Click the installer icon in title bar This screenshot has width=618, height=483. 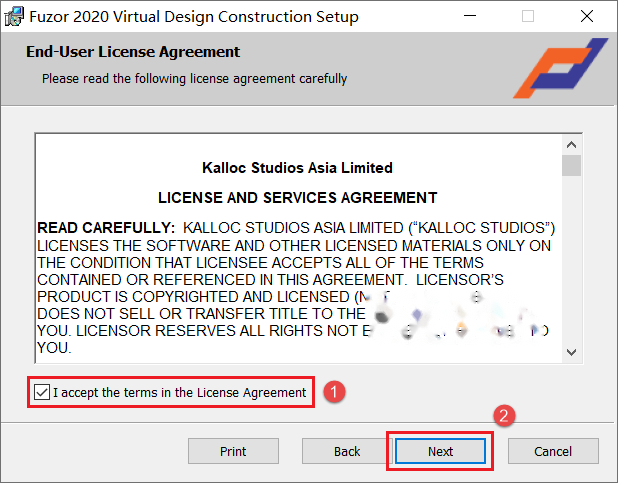click(14, 17)
